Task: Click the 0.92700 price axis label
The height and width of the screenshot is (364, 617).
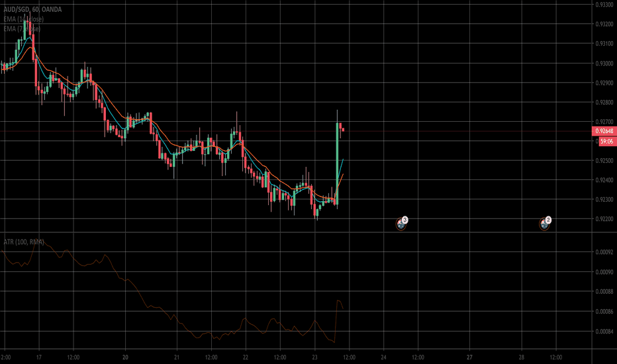Action: [604, 122]
